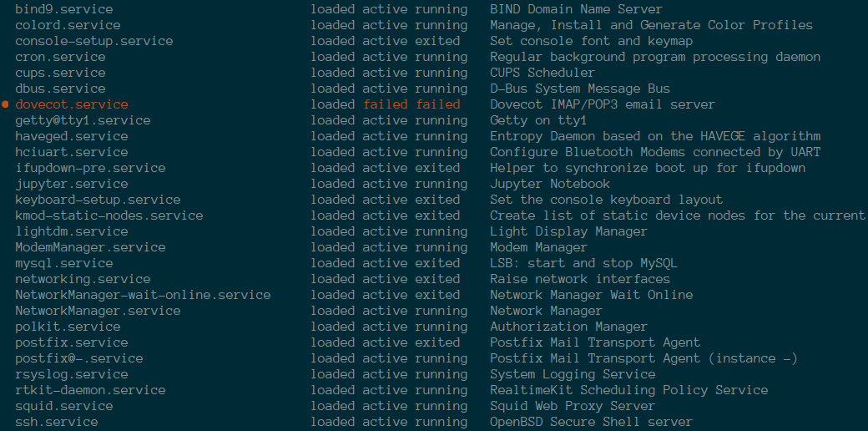Image resolution: width=868 pixels, height=431 pixels.
Task: Select the cups.service unit name
Action: [x=60, y=73]
